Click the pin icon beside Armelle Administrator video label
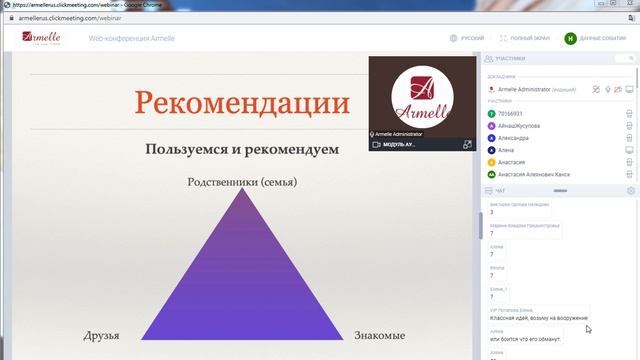 click(x=372, y=134)
